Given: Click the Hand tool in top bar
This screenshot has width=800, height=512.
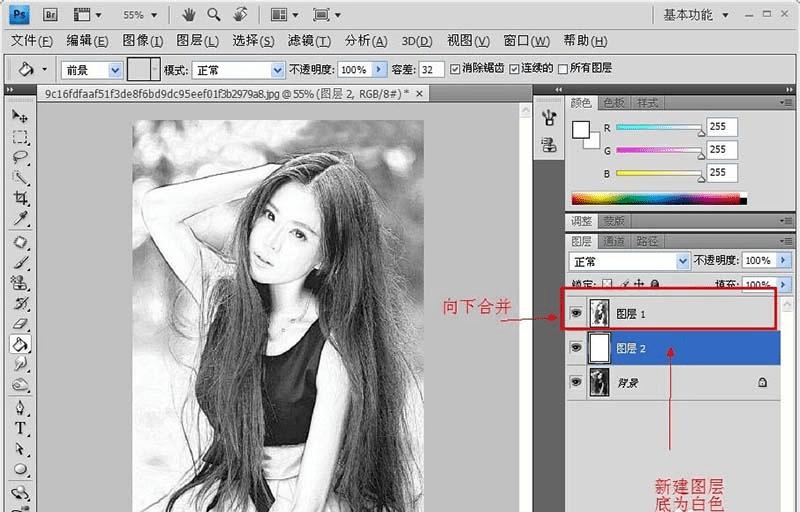Looking at the screenshot, I should click(x=189, y=15).
